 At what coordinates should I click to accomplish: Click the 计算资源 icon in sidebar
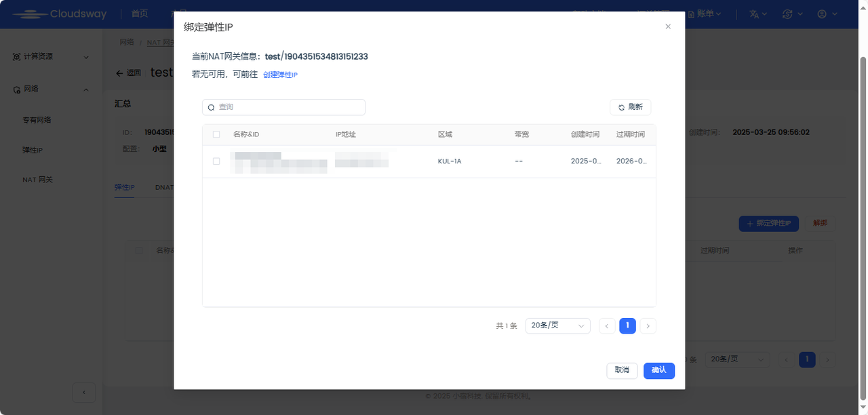coord(15,57)
